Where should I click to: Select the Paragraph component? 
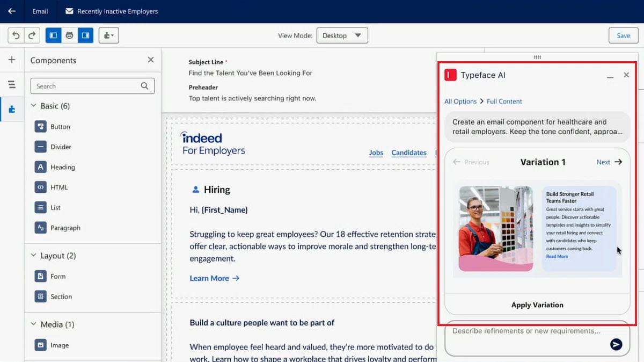pos(57,228)
